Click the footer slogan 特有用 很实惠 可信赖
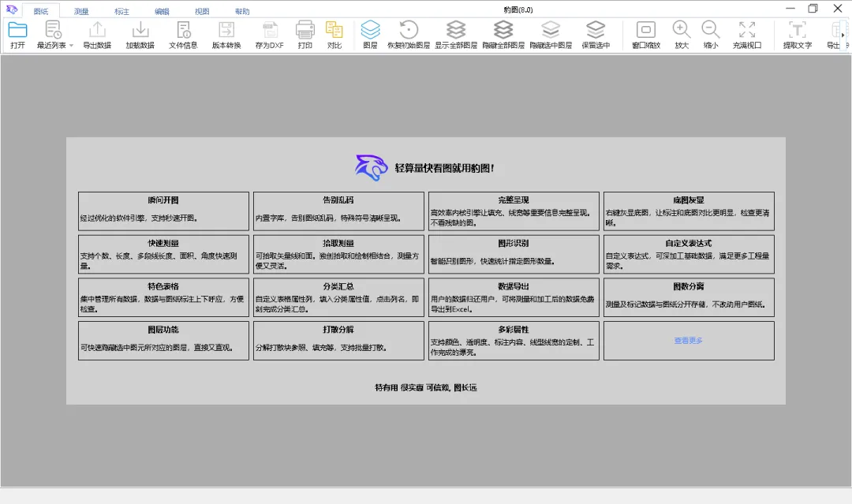The height and width of the screenshot is (504, 852). (x=413, y=388)
